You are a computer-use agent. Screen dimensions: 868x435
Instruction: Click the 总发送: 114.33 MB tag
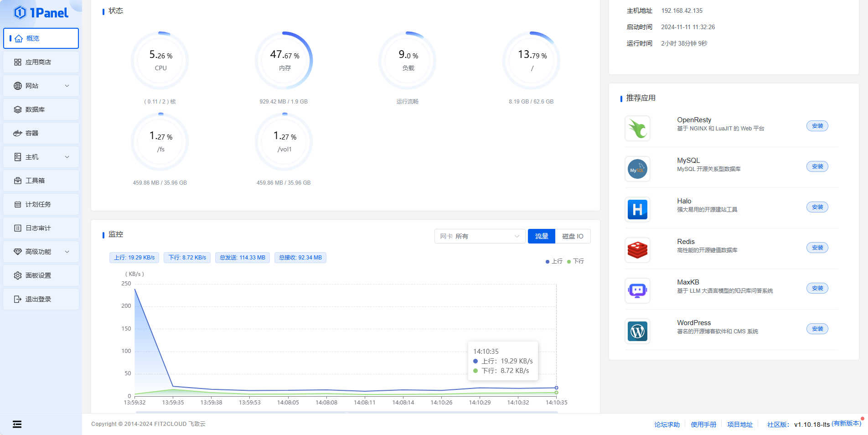coord(243,258)
